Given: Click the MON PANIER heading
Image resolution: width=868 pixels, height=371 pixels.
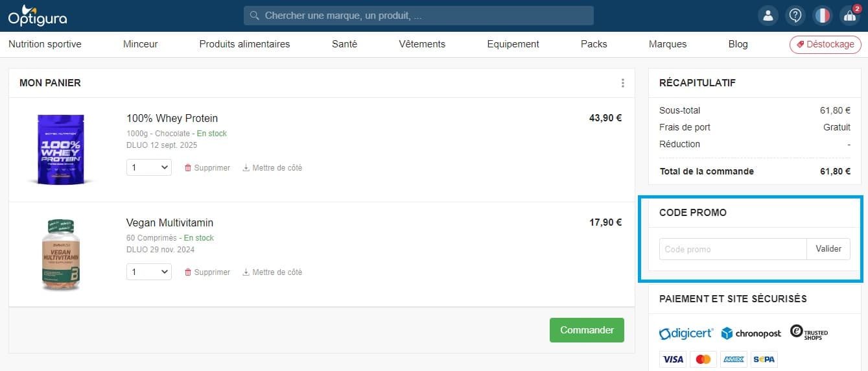Looking at the screenshot, I should [50, 83].
